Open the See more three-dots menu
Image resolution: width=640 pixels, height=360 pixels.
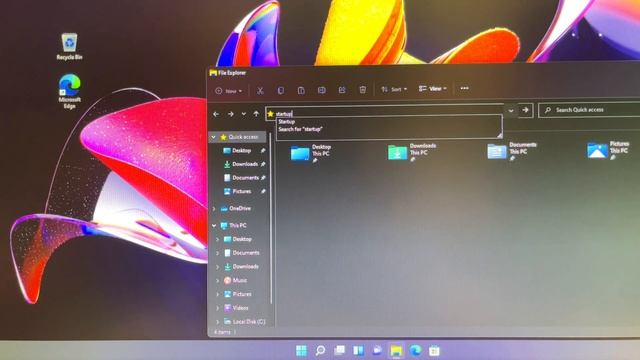click(464, 88)
